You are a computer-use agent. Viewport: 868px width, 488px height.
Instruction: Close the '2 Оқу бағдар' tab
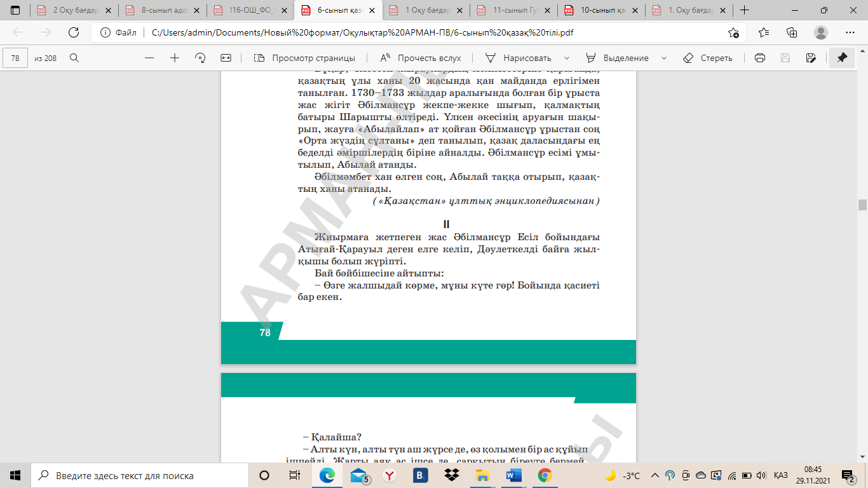point(107,10)
